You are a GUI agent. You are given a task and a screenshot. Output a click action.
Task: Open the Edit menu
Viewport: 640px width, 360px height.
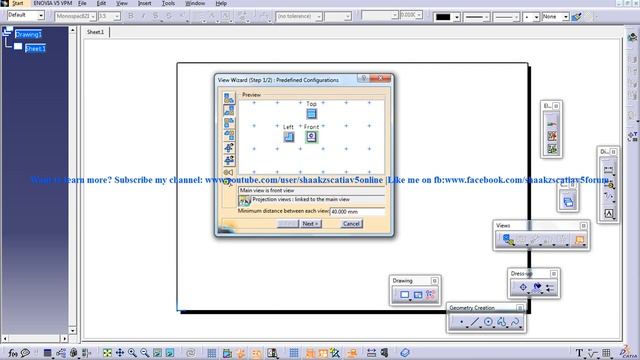click(x=101, y=3)
